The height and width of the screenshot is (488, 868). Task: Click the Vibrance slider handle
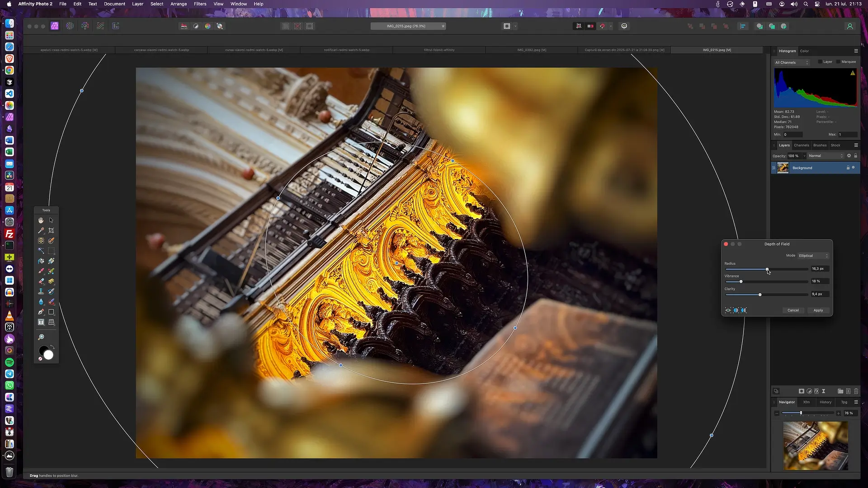pyautogui.click(x=741, y=282)
